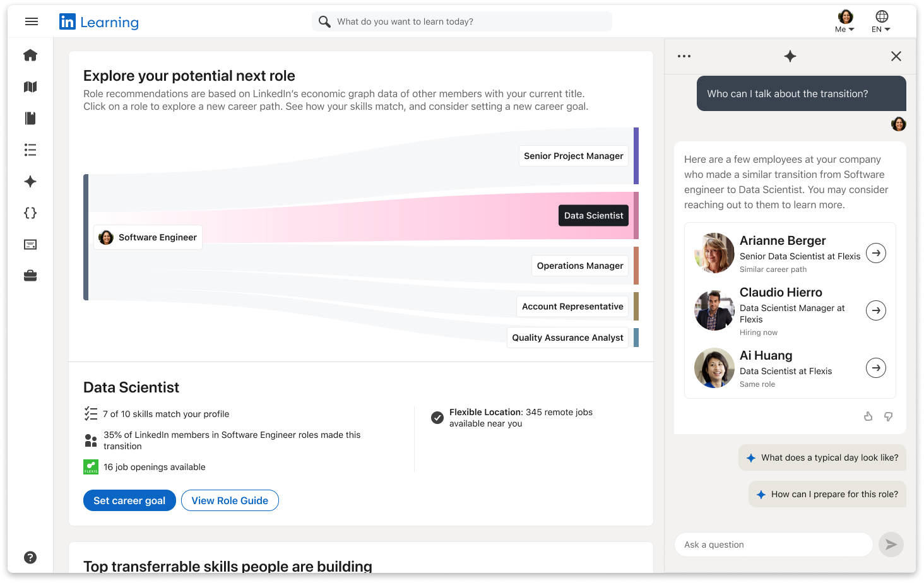924x583 pixels.
Task: Give thumbs down to the AI response
Action: [x=888, y=416]
